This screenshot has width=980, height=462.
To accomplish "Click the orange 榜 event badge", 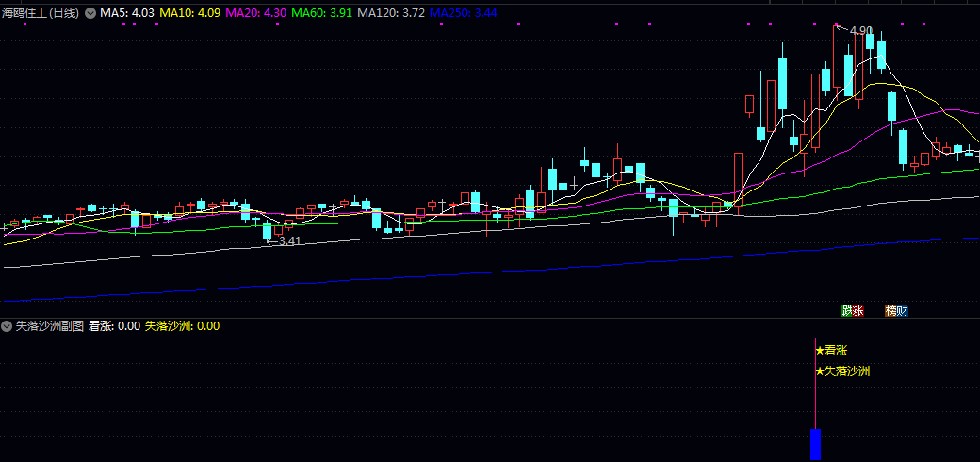I will (890, 310).
